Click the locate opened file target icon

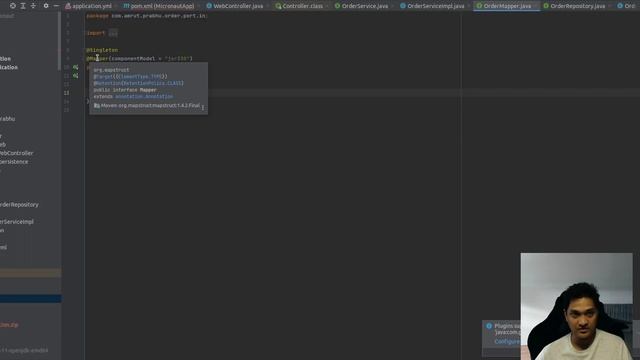coord(13,6)
